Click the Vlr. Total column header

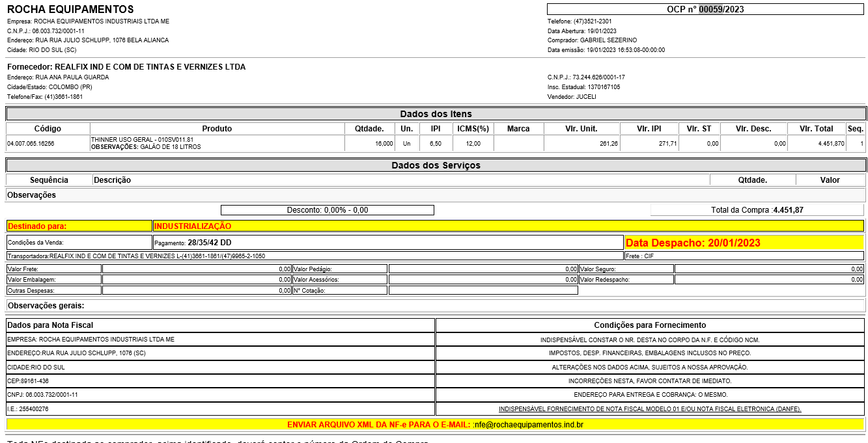point(817,129)
